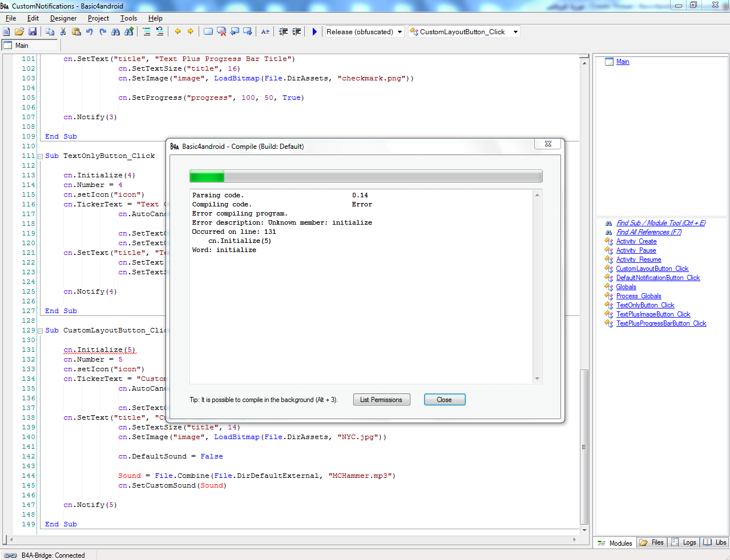Image resolution: width=730 pixels, height=560 pixels.
Task: Click the code editor vertical scrollbar thumb
Action: click(x=584, y=447)
